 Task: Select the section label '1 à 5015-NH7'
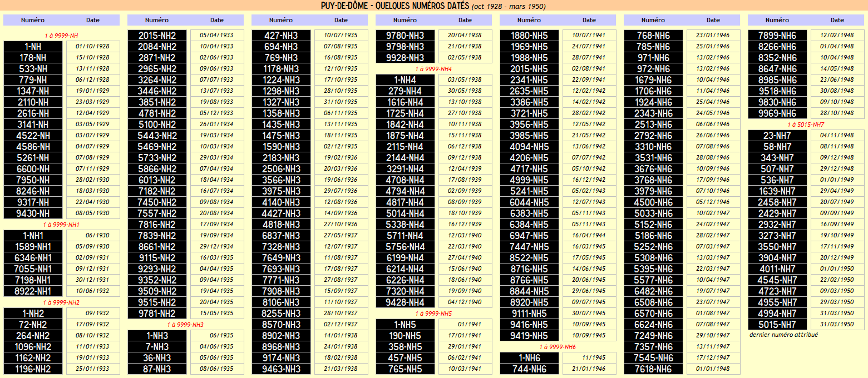(806, 125)
